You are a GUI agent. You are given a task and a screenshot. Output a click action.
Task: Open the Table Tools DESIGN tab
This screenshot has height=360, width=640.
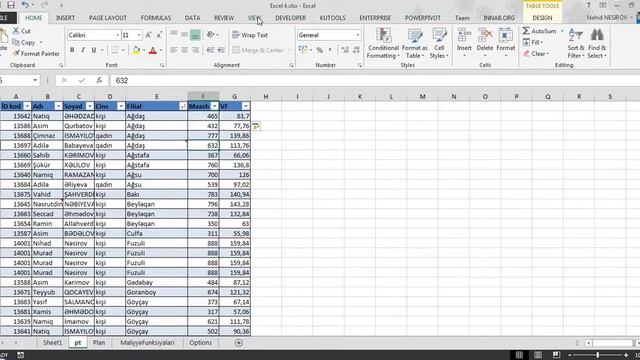point(542,18)
